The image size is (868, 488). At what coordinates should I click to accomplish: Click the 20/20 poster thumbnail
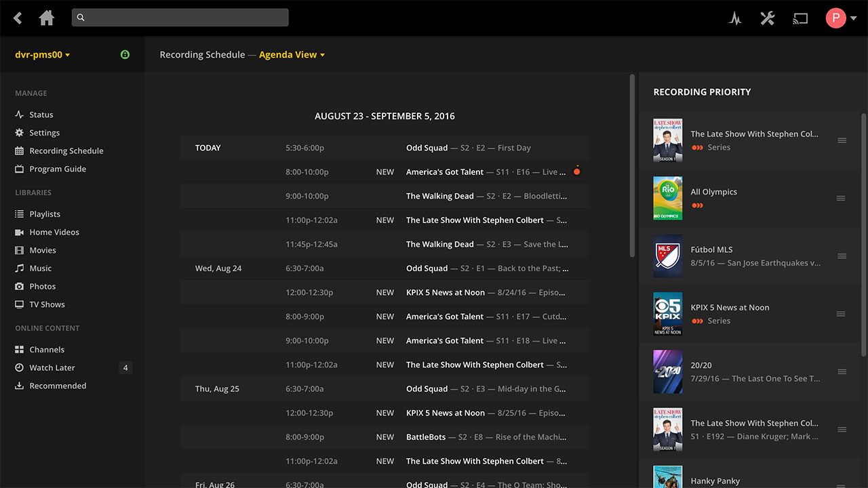[x=667, y=371]
